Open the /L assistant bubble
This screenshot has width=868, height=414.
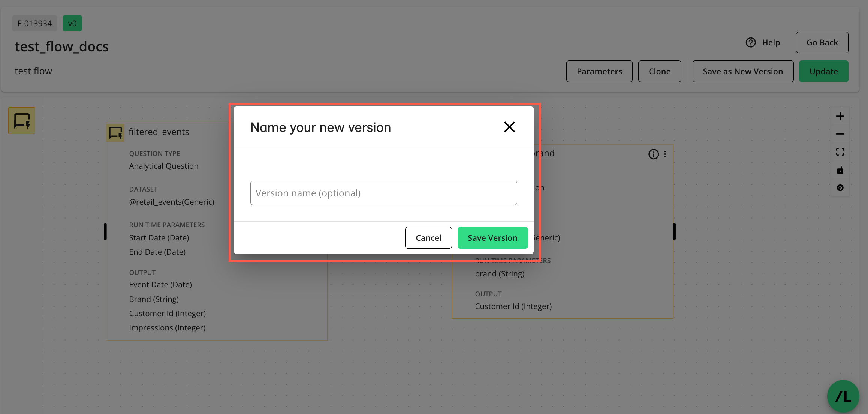click(843, 396)
